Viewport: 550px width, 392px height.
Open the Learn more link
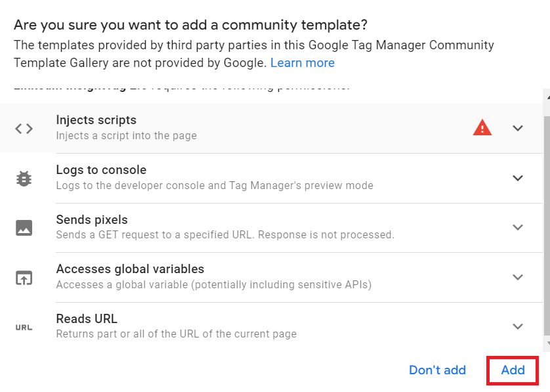pos(303,63)
